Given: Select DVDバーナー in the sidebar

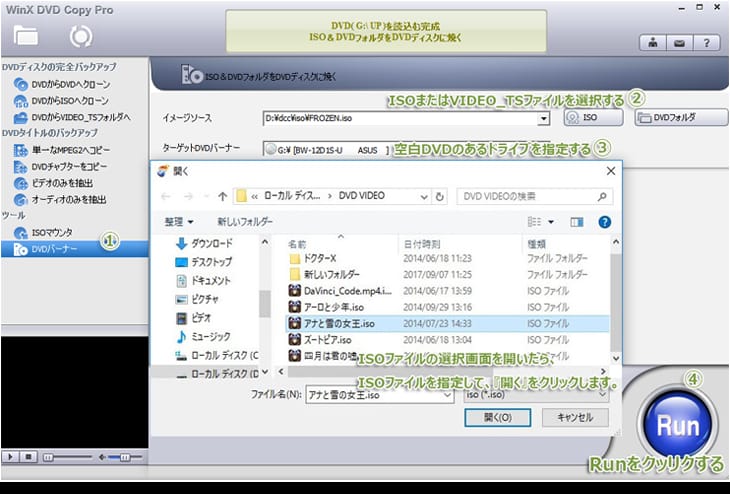Looking at the screenshot, I should [74, 249].
